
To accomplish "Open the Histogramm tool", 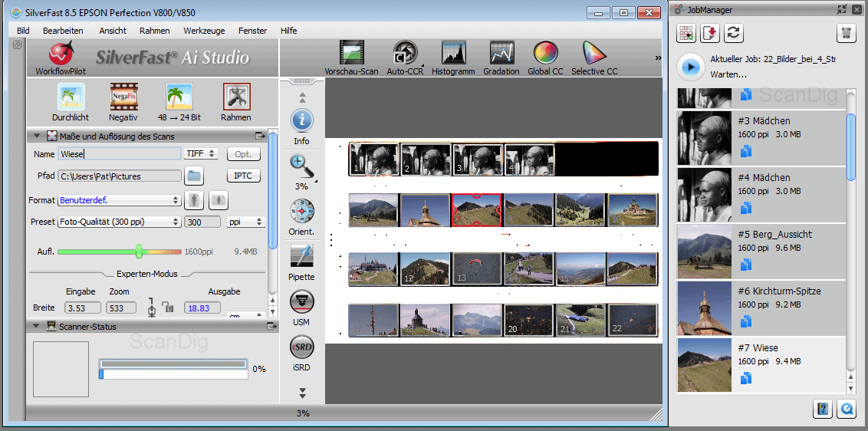I will click(x=454, y=54).
